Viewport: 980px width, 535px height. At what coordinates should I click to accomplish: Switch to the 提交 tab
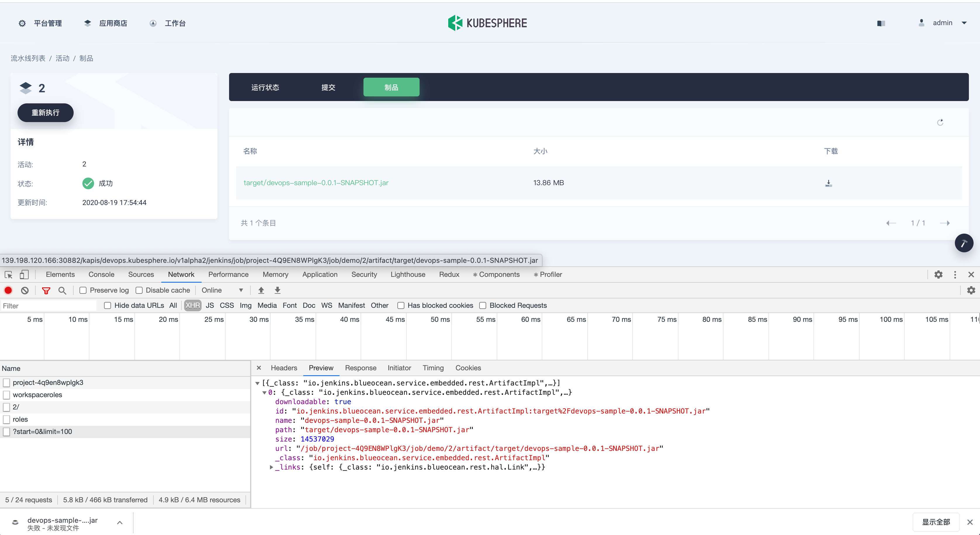tap(328, 87)
